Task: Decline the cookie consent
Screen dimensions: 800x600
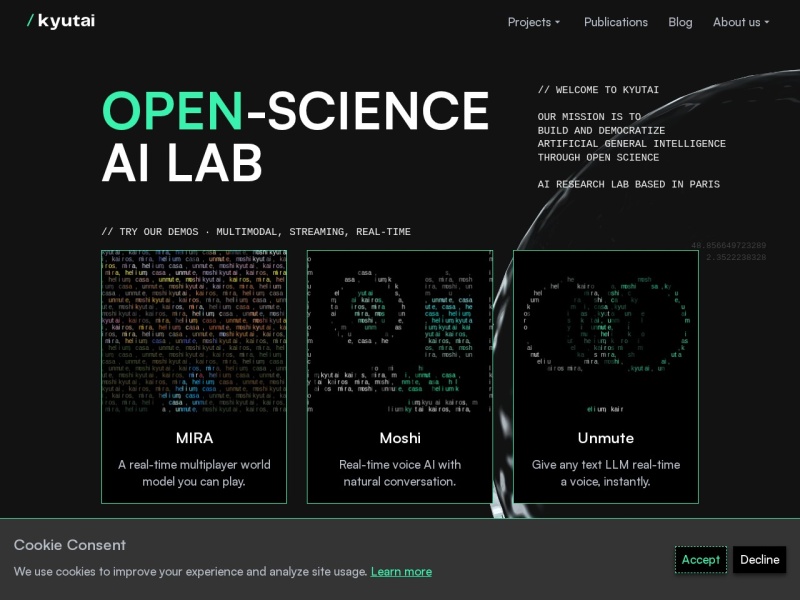Action: point(760,560)
